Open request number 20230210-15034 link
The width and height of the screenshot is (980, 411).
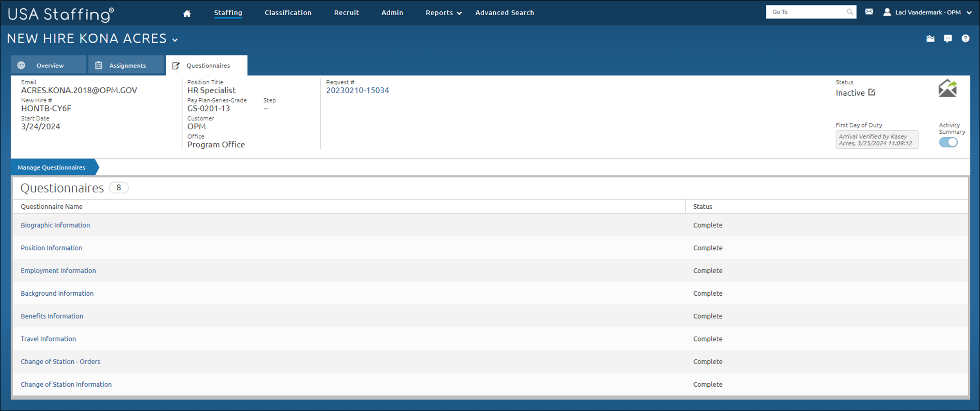click(357, 90)
